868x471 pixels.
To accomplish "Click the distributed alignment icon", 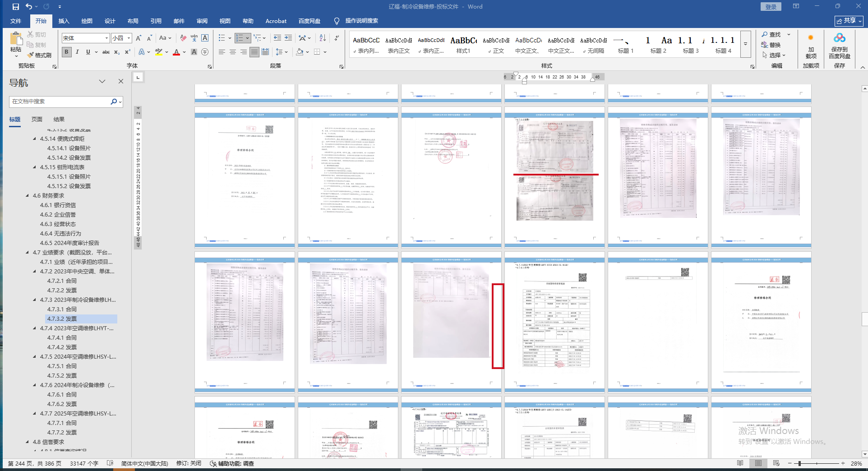I will [x=265, y=52].
